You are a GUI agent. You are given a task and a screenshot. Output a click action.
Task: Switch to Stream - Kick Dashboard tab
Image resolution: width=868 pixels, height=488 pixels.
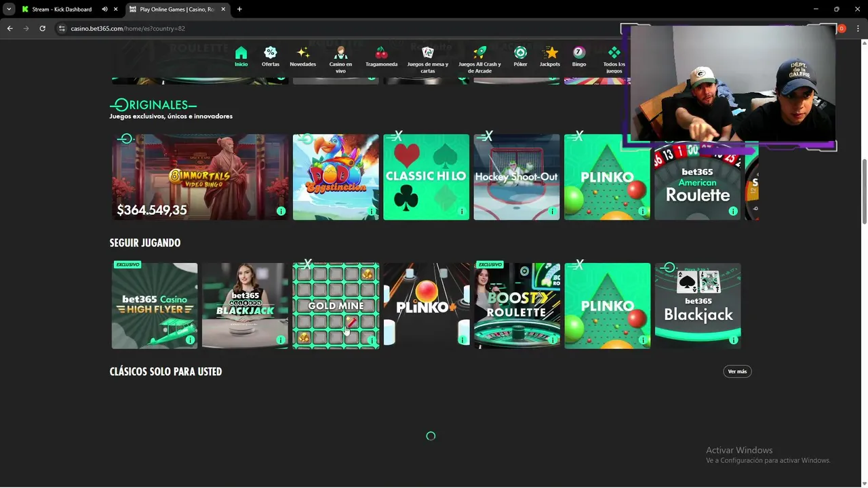click(x=62, y=9)
